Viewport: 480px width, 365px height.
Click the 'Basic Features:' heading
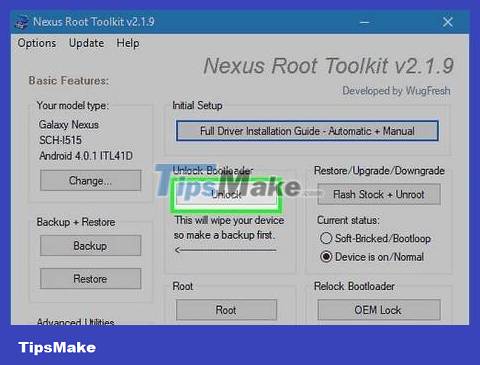[69, 81]
